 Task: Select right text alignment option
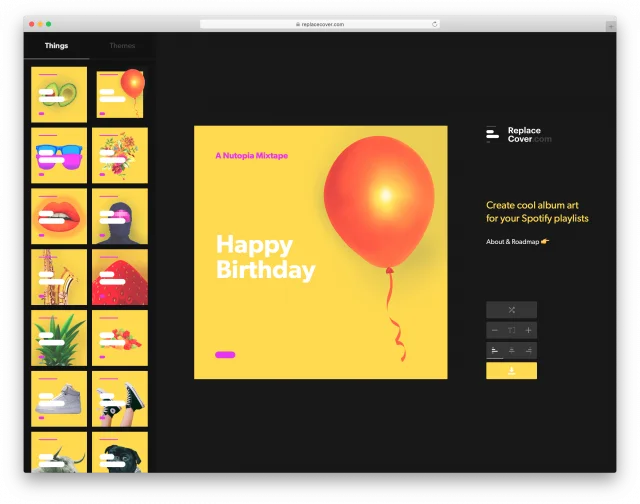529,350
